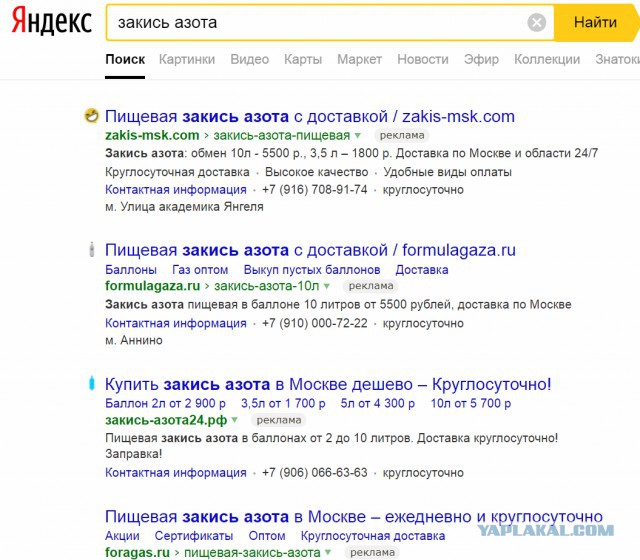Image resolution: width=640 pixels, height=560 pixels.
Task: Clear the search query with the X icon
Action: (x=536, y=22)
